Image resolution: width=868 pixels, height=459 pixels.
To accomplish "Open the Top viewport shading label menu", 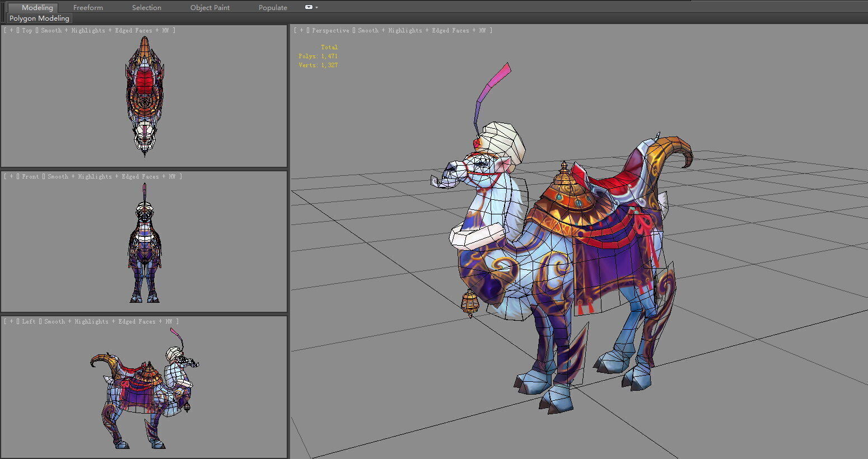I will click(x=105, y=30).
